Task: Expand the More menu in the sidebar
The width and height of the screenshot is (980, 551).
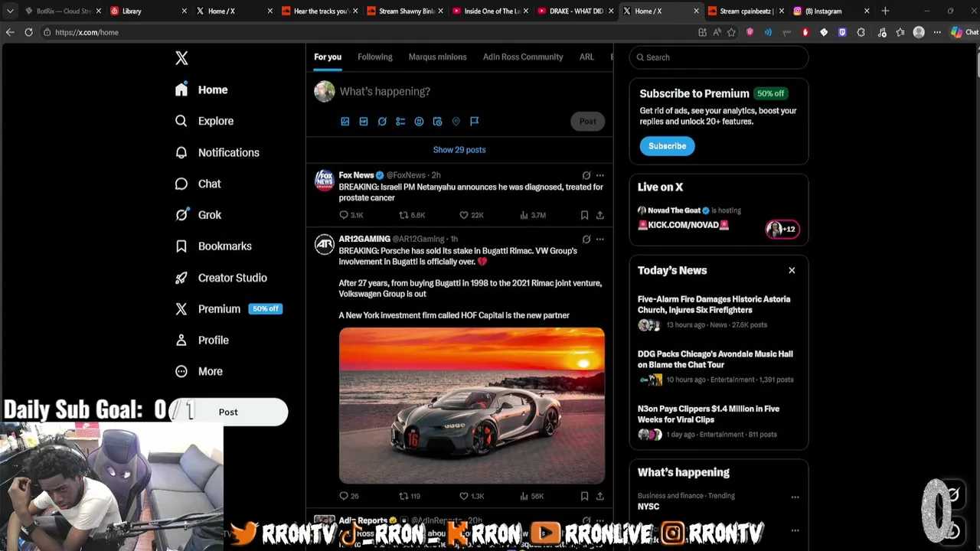Action: [199, 371]
